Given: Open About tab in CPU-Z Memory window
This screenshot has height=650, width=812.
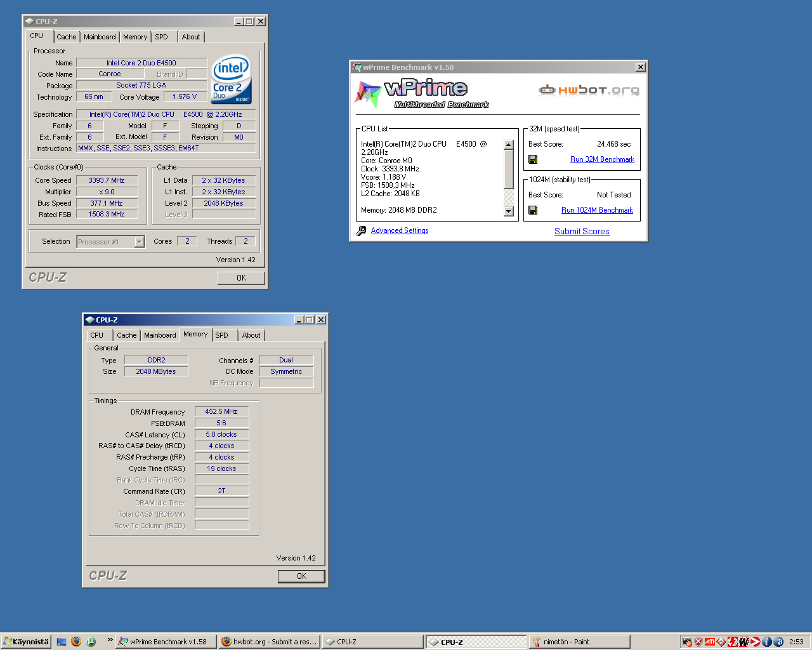Looking at the screenshot, I should coord(251,335).
